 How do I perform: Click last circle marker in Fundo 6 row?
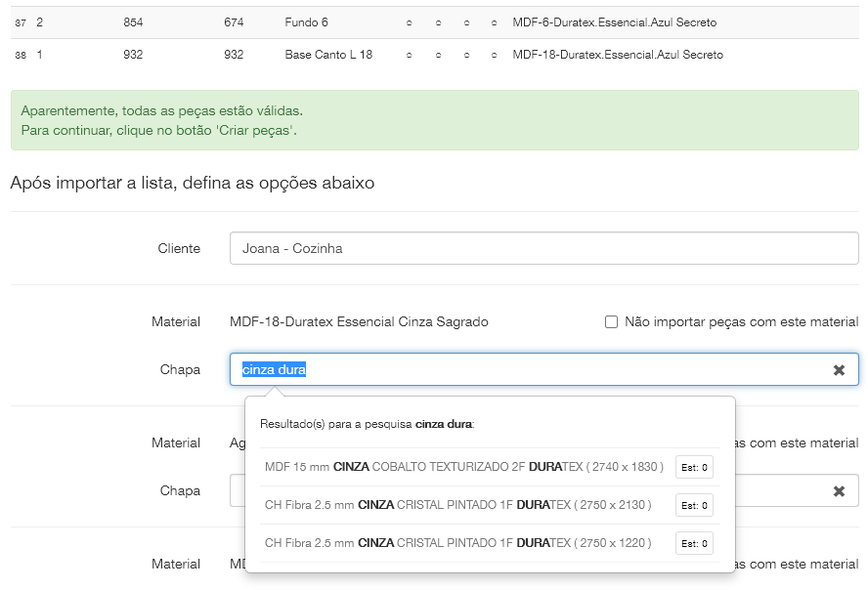(x=494, y=22)
